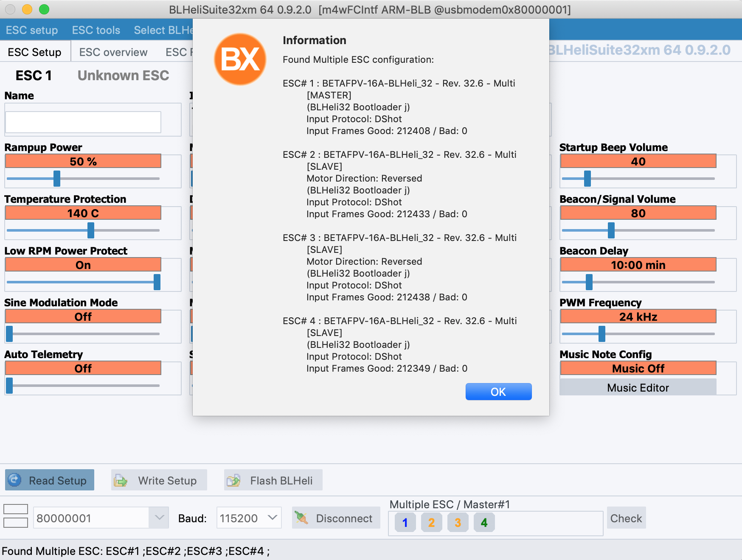Screen dimensions: 742x560
Task: Open the Select BLHeli menu
Action: [x=163, y=30]
